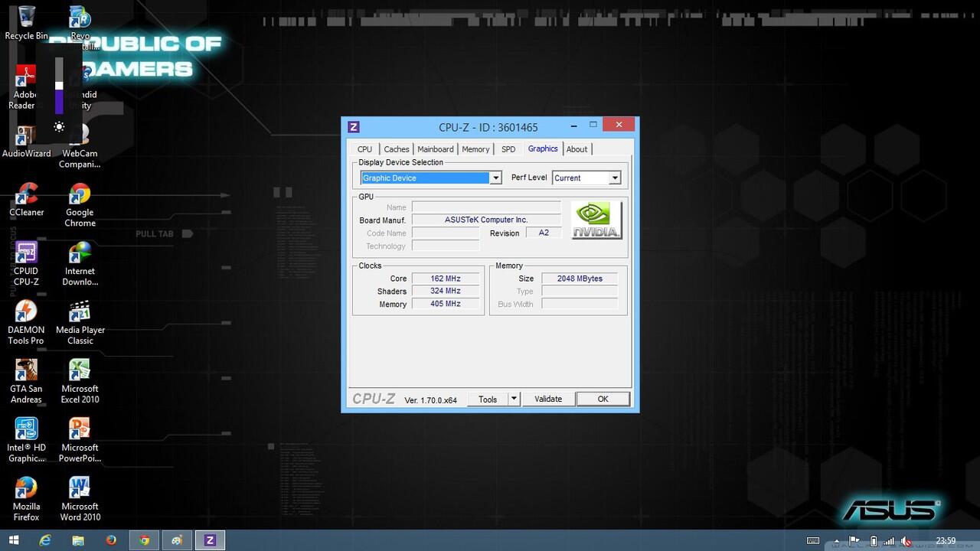
Task: Click the Revision A2 field
Action: (544, 233)
